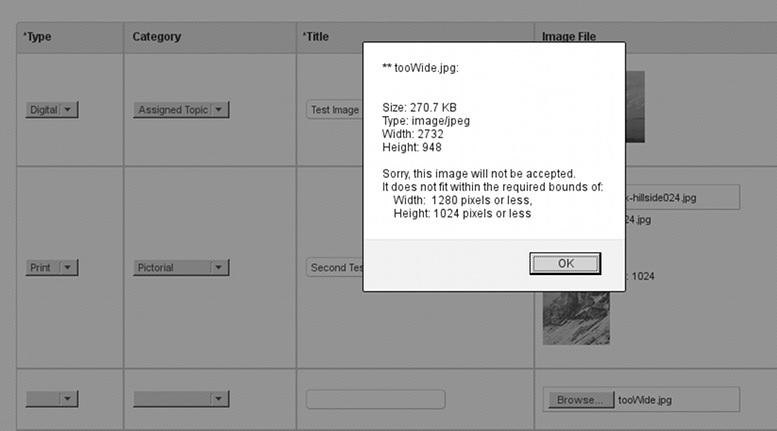
Task: Click the Second Test title field
Action: (334, 268)
